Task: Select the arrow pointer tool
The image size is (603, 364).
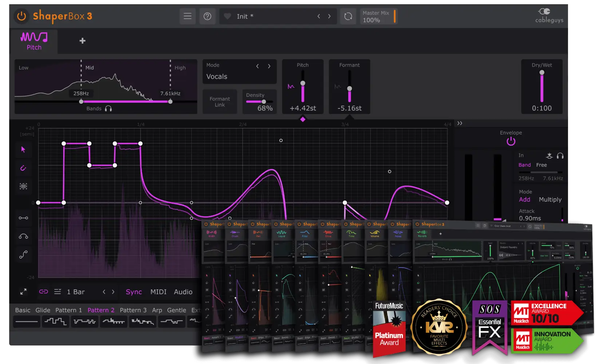Action: pos(23,150)
